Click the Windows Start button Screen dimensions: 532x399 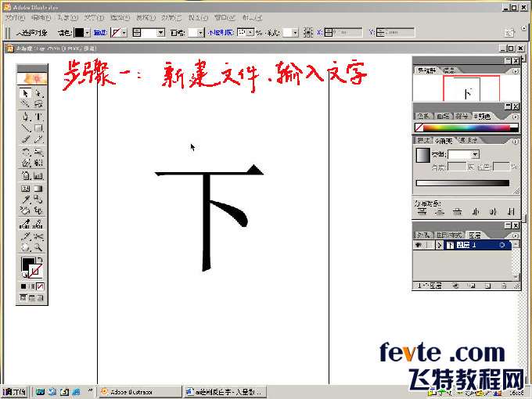[x=16, y=391]
